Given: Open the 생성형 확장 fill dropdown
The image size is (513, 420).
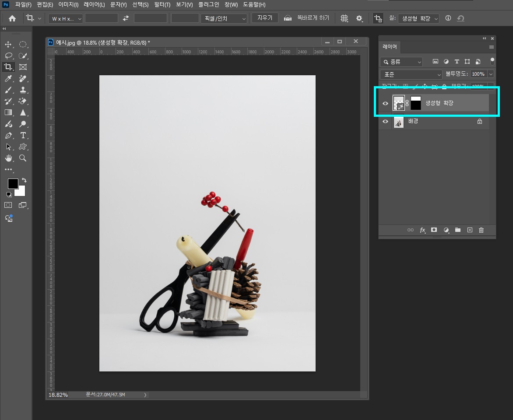Looking at the screenshot, I should 418,19.
